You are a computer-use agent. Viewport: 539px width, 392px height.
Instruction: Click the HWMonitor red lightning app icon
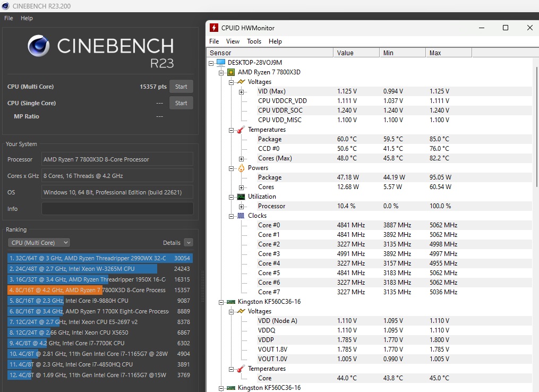214,28
